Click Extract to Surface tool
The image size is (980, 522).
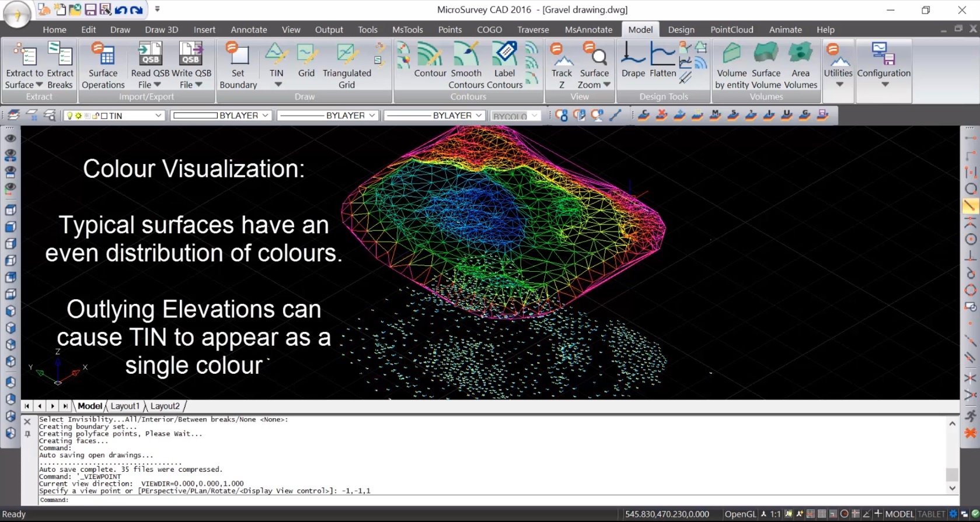[x=24, y=65]
